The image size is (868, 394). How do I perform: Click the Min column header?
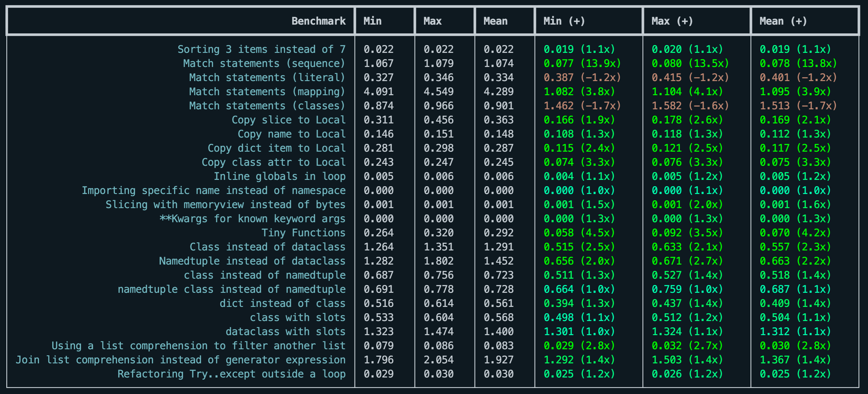[372, 21]
